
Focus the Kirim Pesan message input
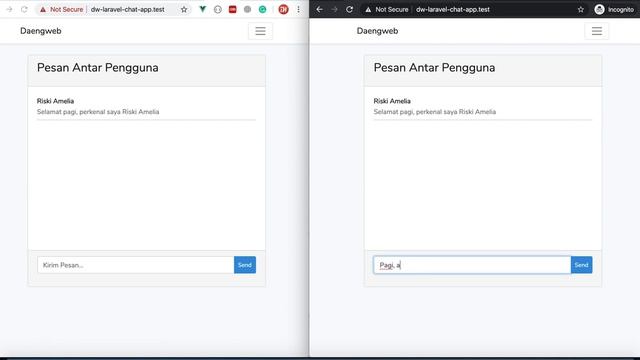tap(136, 265)
